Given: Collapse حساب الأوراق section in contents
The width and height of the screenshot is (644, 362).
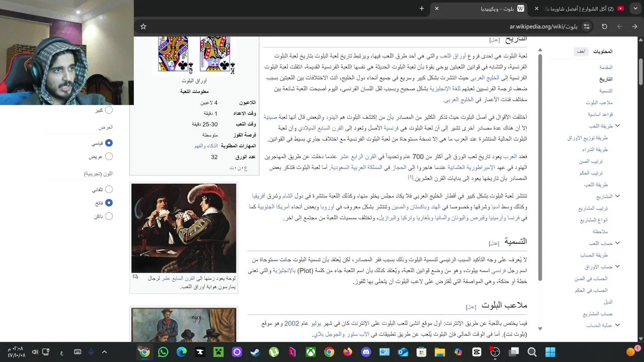Looking at the screenshot, I should tap(617, 266).
